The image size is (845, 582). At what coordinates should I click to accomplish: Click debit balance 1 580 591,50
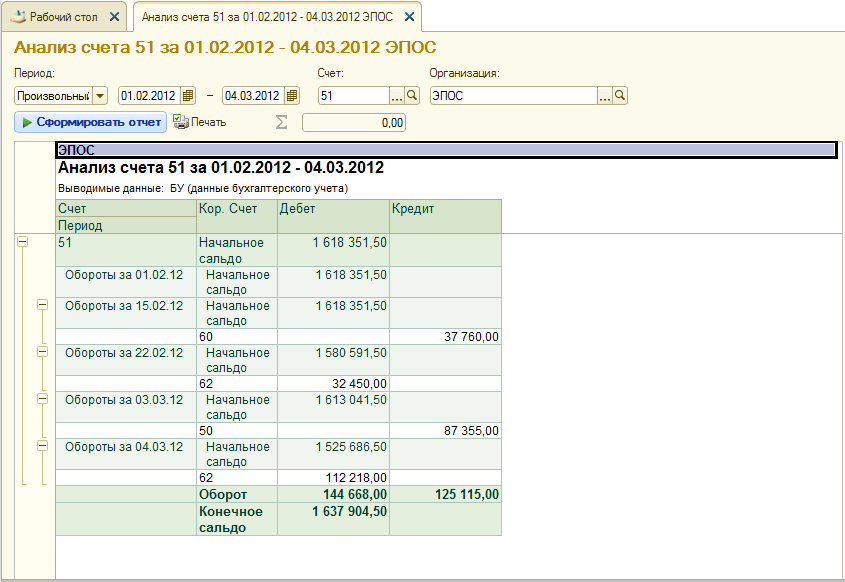point(351,353)
